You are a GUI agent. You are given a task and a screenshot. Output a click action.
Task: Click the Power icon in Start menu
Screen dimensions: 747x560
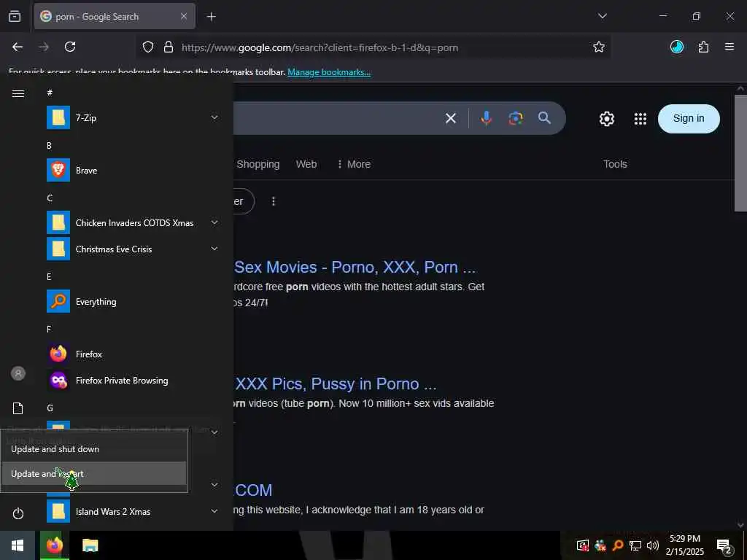click(18, 514)
